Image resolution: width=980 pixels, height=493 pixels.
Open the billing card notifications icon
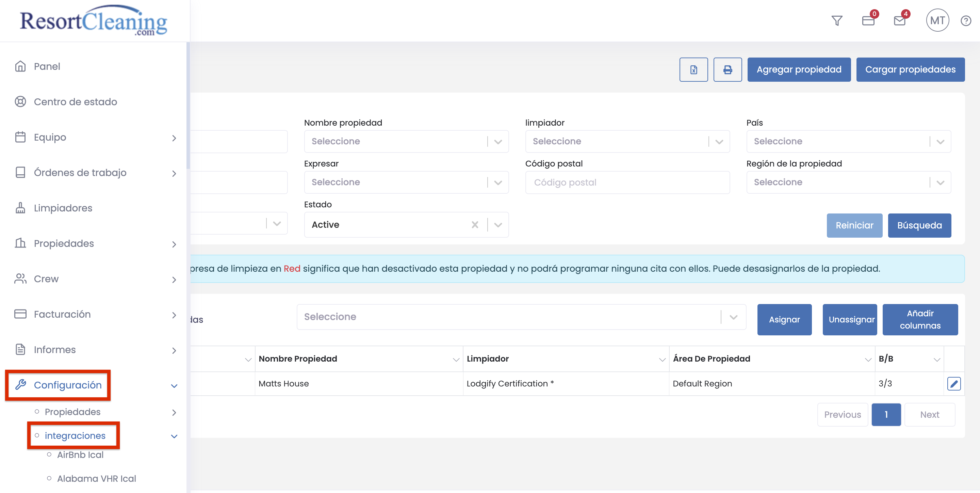(x=868, y=20)
